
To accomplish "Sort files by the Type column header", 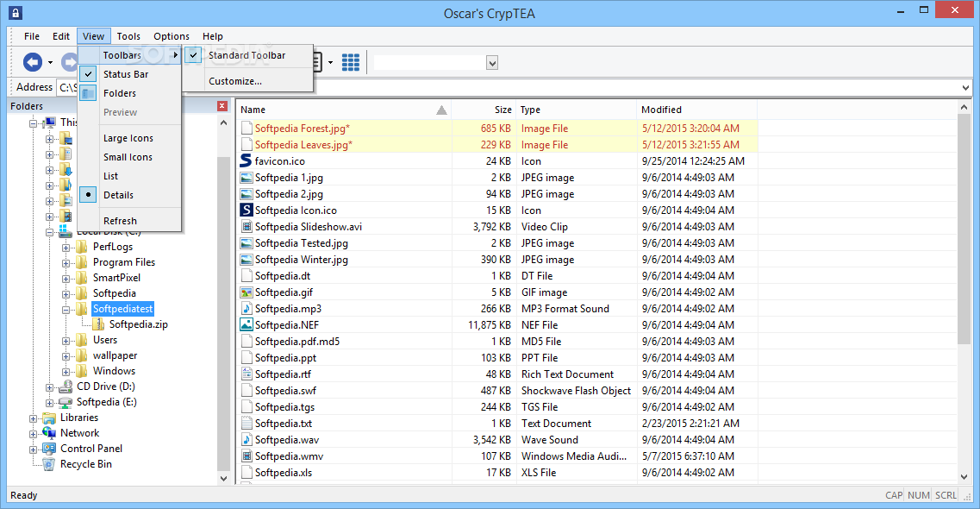I will 577,110.
